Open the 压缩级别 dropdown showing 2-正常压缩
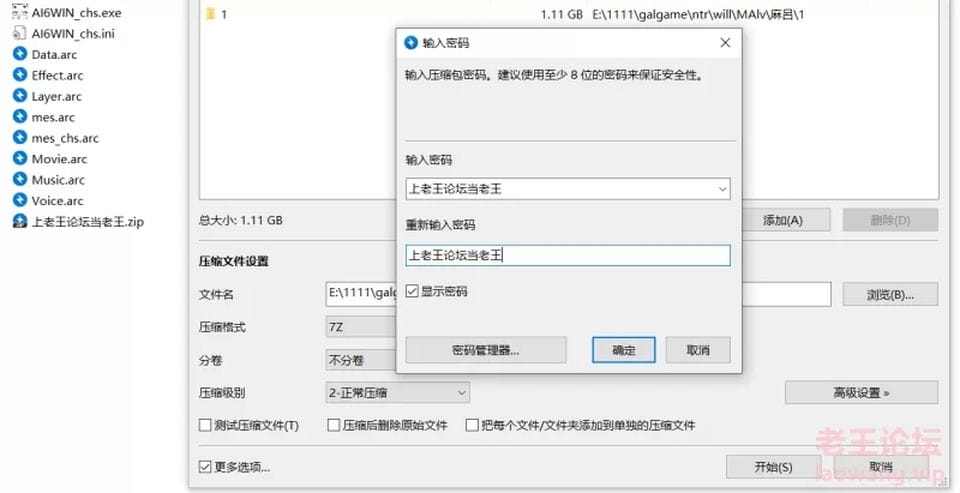Viewport: 960px width, 493px height. pyautogui.click(x=397, y=393)
